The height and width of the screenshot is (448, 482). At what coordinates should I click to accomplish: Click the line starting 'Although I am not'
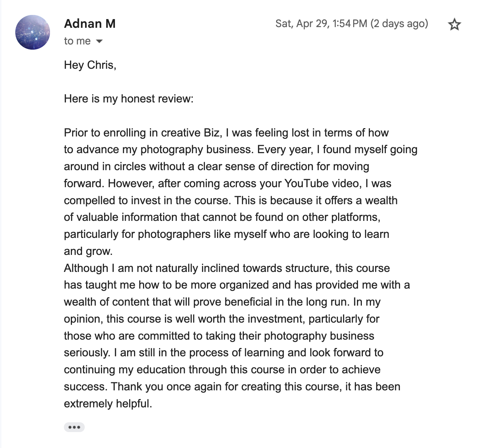tap(227, 268)
